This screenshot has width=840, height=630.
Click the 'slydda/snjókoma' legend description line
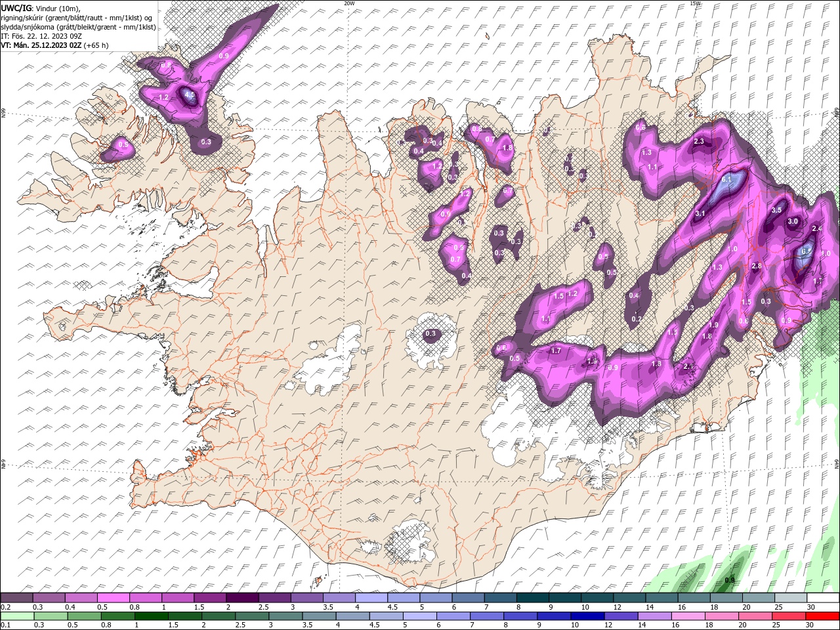point(79,27)
